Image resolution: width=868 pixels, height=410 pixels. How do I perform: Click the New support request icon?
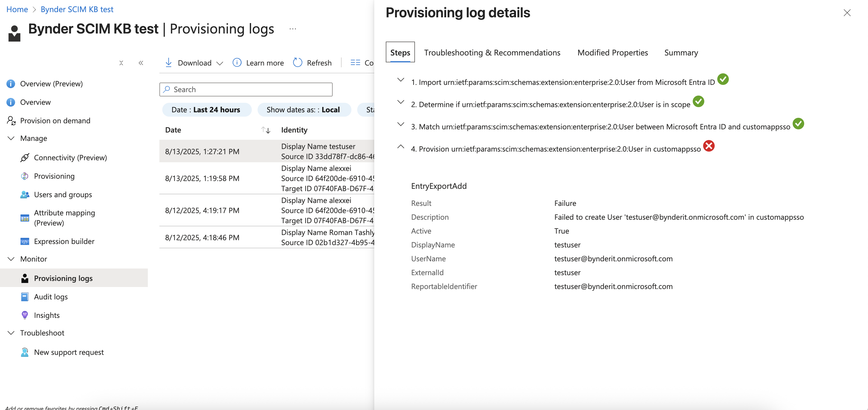25,352
